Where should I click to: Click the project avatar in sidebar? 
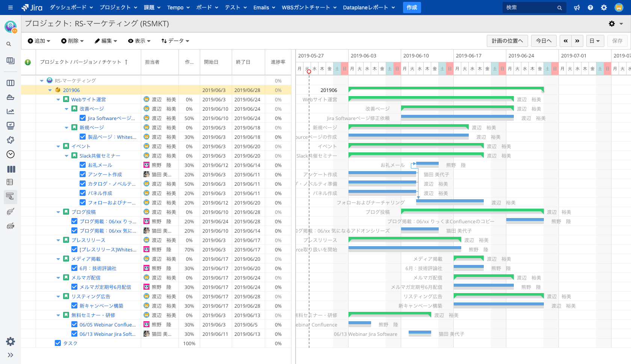pyautogui.click(x=11, y=27)
